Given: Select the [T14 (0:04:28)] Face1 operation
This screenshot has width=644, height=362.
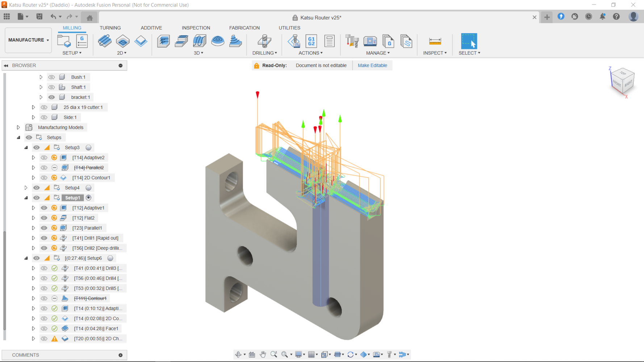Looking at the screenshot, I should [x=96, y=329].
